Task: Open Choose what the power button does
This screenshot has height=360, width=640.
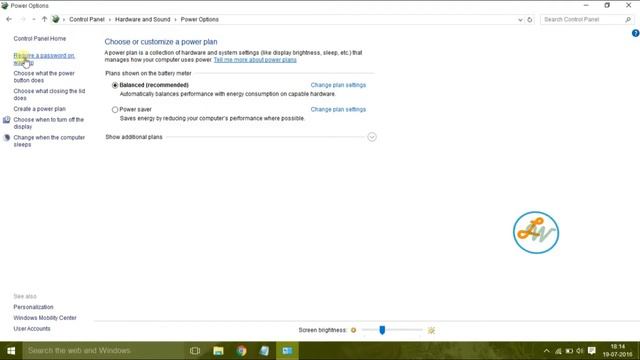Action: [x=44, y=77]
